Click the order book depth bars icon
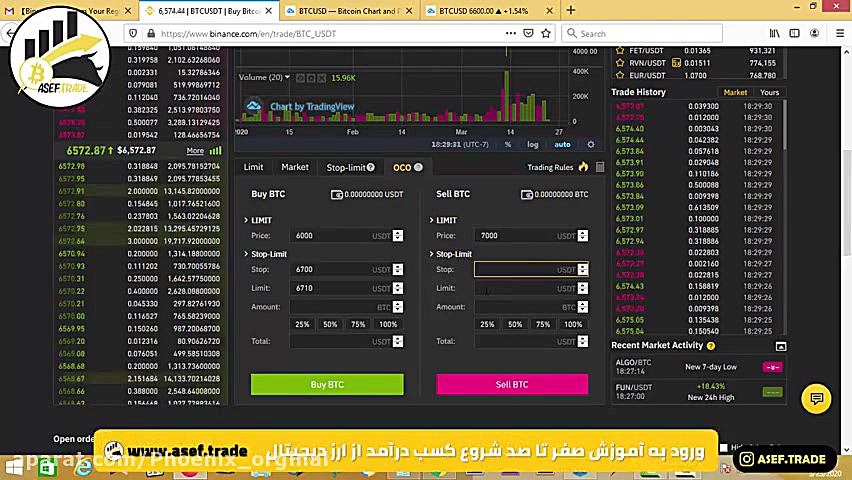852x480 pixels. click(x=216, y=151)
